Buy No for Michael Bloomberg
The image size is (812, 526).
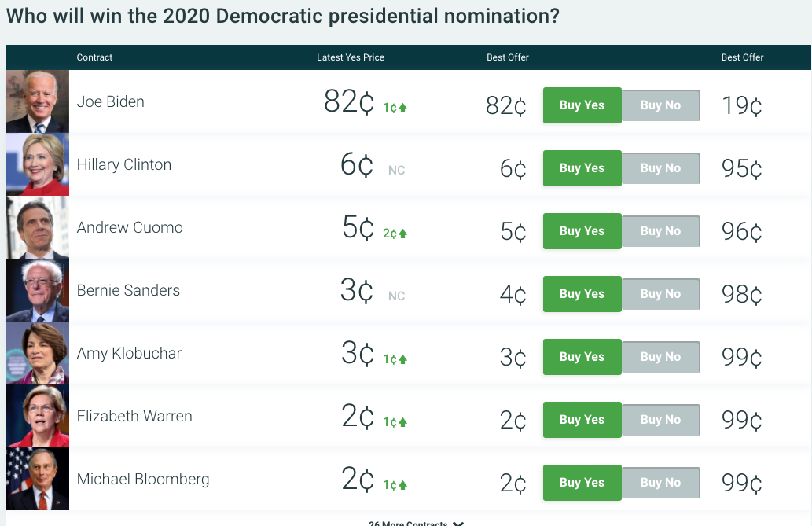coord(661,483)
